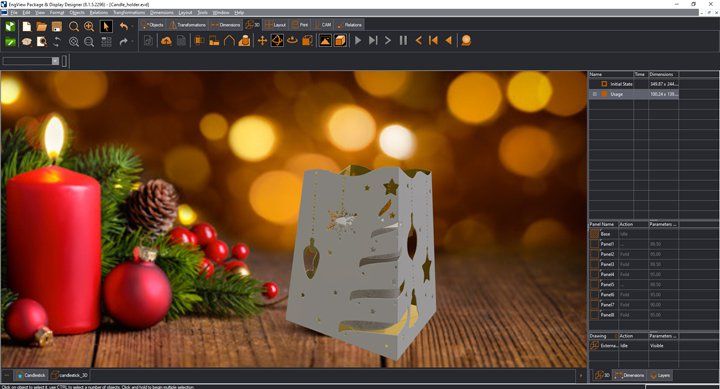This screenshot has width=720, height=389.
Task: Open the empty dropdown under the toolbar
Action: [56, 61]
